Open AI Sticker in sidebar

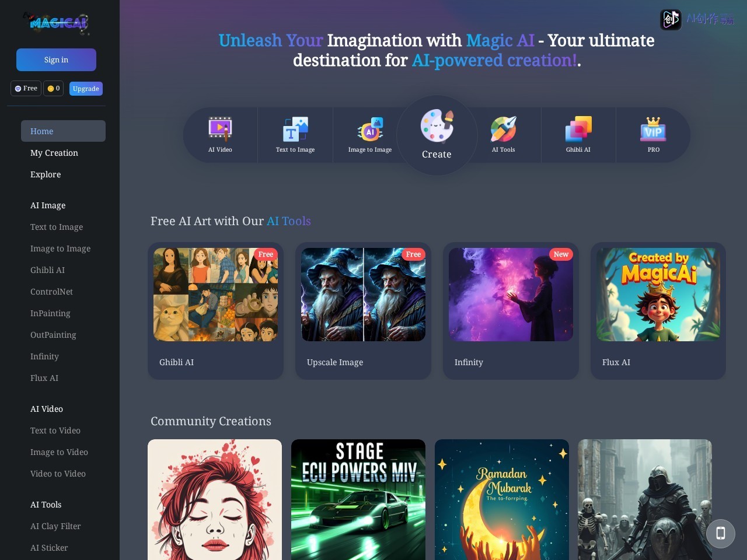(49, 548)
